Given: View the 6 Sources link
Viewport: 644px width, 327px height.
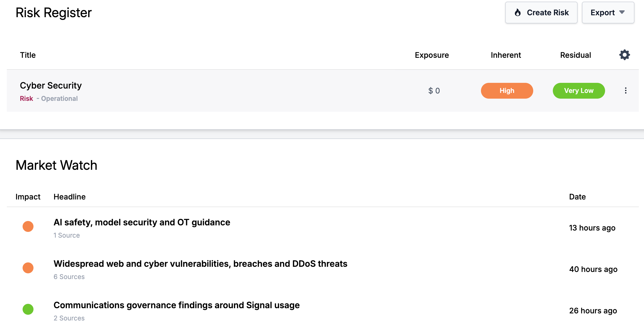Looking at the screenshot, I should coord(69,277).
